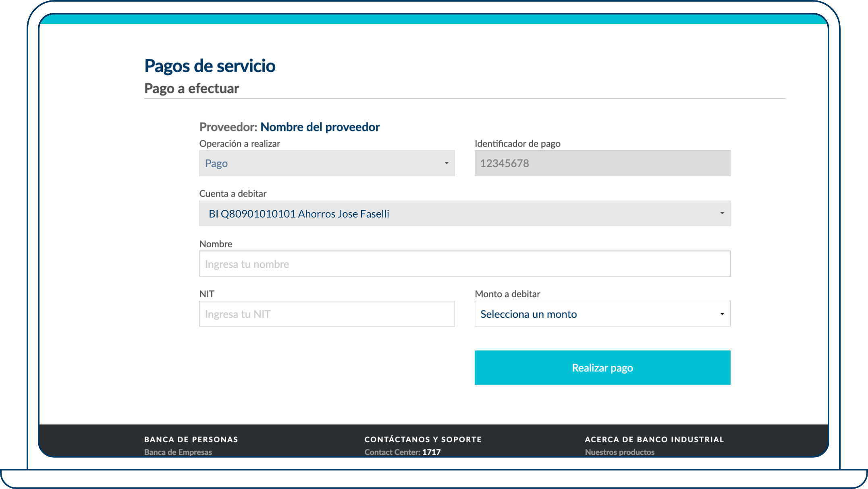Open the Operación a realizar dropdown
Image resolution: width=868 pixels, height=489 pixels.
327,163
